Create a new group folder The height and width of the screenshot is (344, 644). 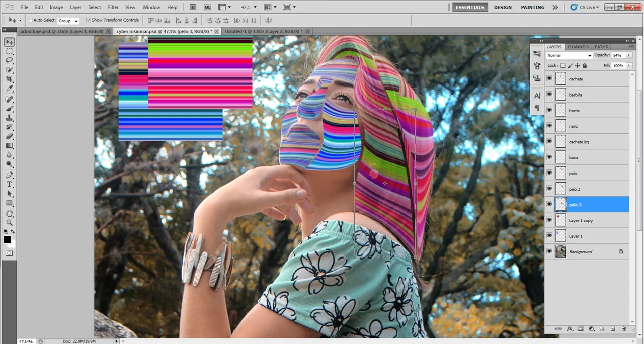click(602, 329)
